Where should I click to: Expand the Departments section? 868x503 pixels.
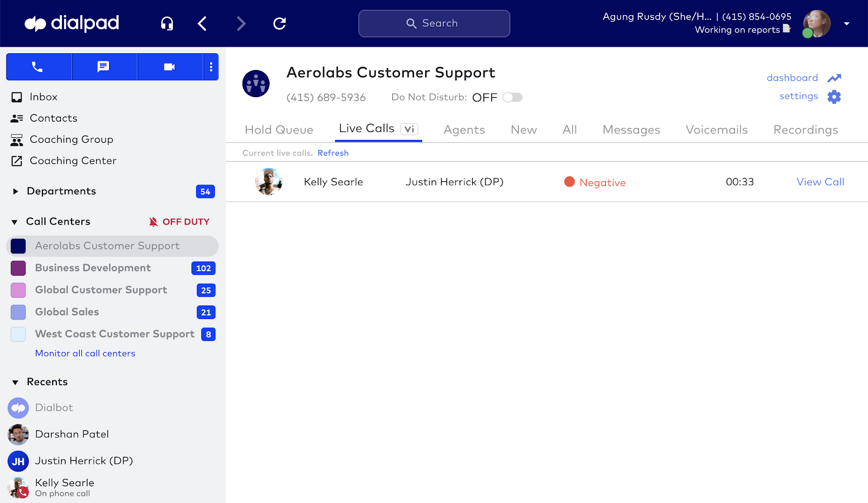click(15, 192)
